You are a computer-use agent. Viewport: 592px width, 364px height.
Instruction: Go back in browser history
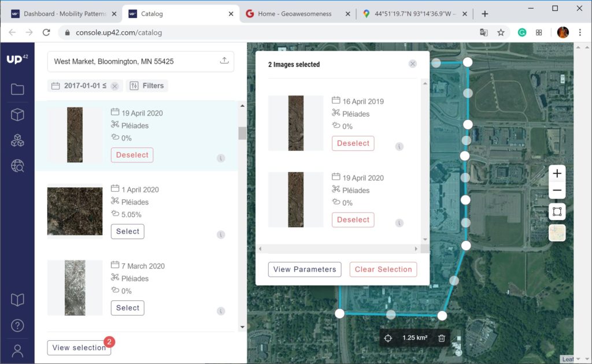[x=12, y=32]
